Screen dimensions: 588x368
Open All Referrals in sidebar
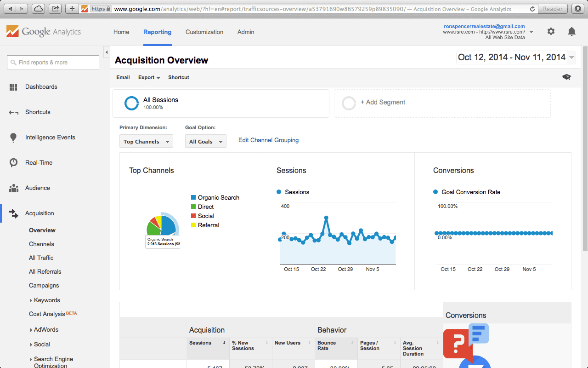[x=45, y=272]
